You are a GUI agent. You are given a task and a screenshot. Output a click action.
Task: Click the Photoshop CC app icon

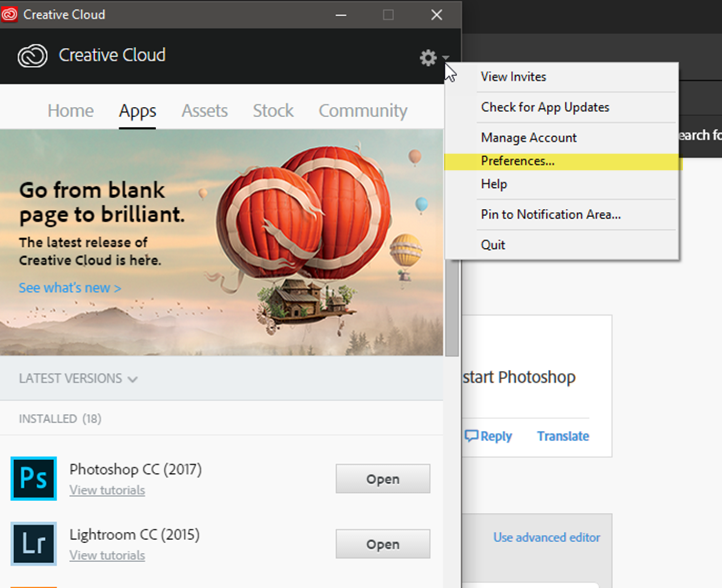coord(33,479)
